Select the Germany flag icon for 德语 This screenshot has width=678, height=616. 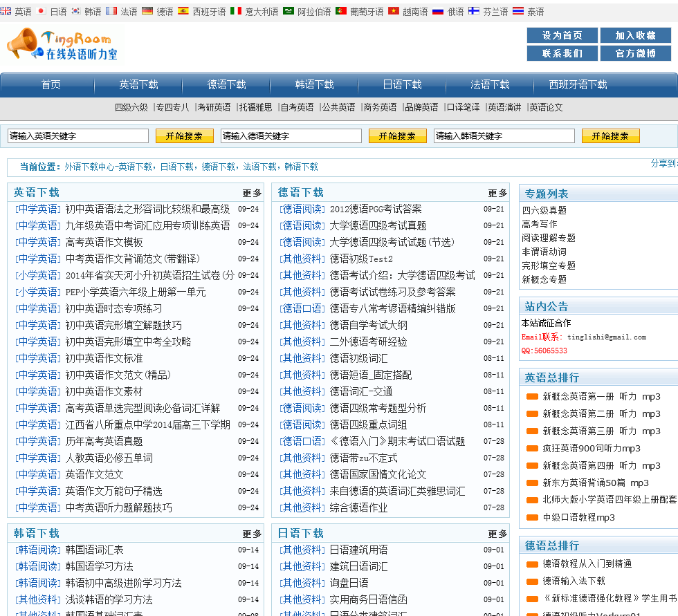click(x=147, y=11)
